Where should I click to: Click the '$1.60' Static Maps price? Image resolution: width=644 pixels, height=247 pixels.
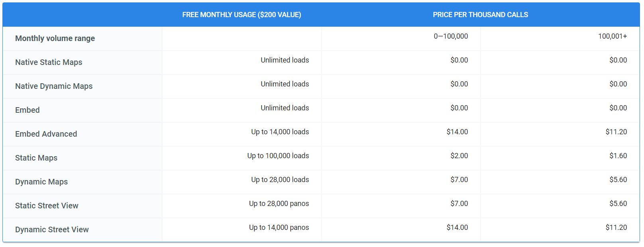coord(618,156)
